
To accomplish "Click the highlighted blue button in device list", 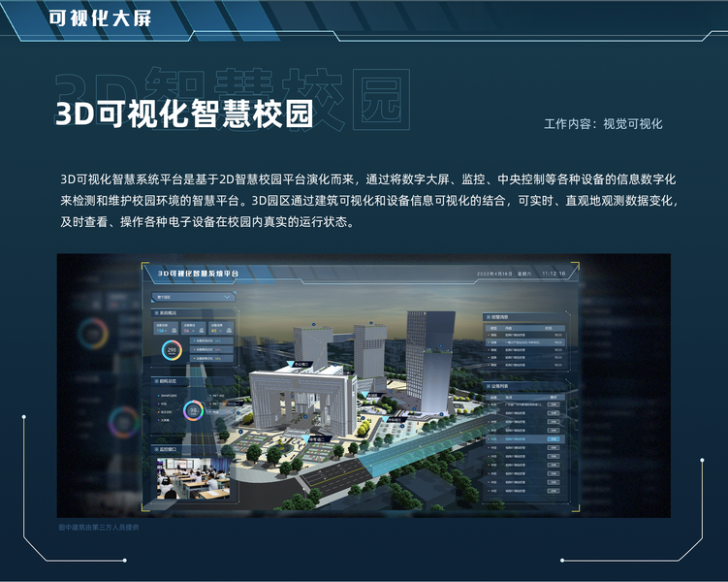I will 554,439.
